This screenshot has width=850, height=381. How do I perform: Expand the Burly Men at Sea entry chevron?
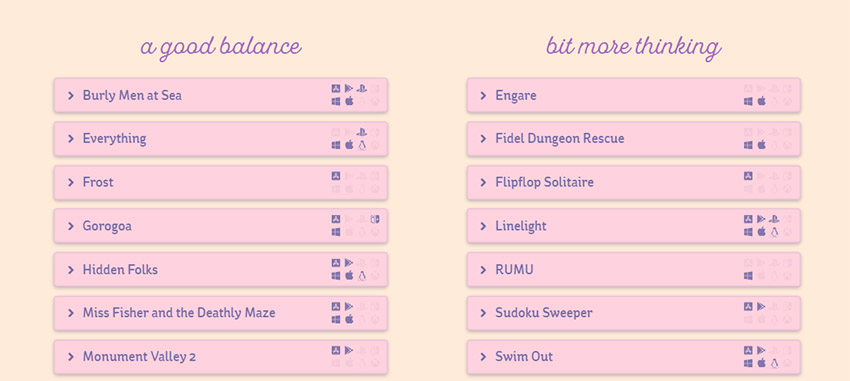click(70, 95)
